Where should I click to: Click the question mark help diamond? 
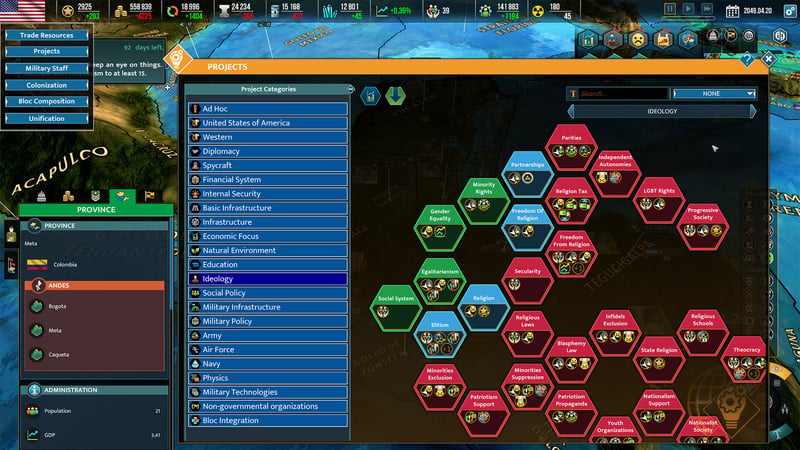(747, 60)
